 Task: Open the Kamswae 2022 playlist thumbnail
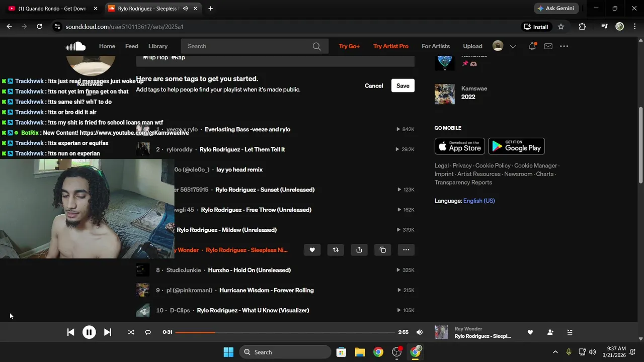[445, 94]
